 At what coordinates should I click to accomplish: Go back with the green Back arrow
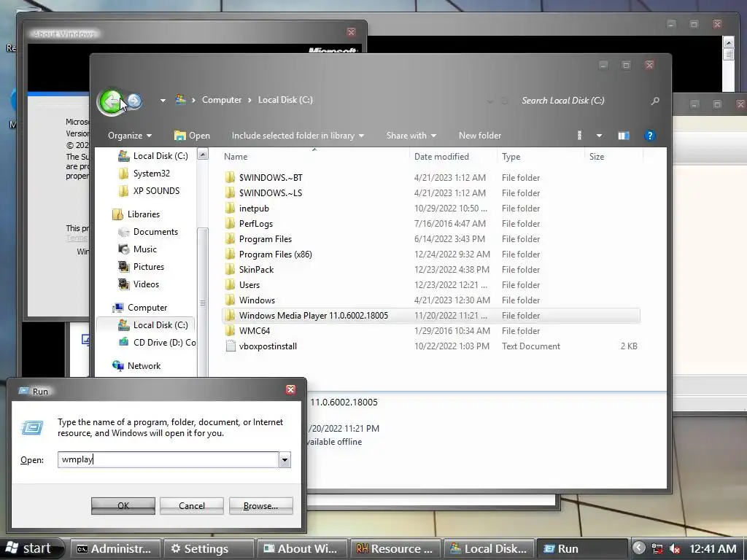pyautogui.click(x=111, y=101)
